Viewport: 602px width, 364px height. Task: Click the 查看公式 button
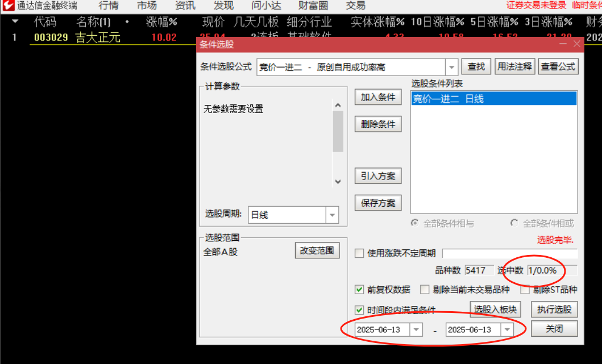pos(558,66)
